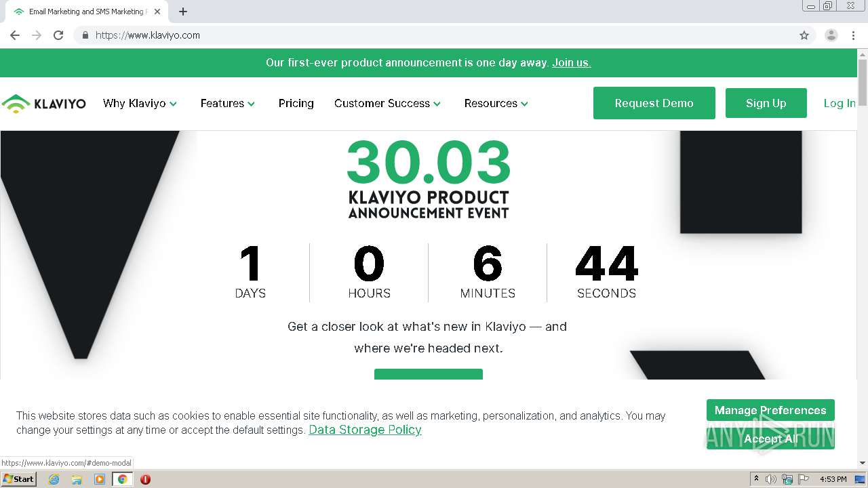Expand the Features dropdown
868x488 pixels.
228,104
